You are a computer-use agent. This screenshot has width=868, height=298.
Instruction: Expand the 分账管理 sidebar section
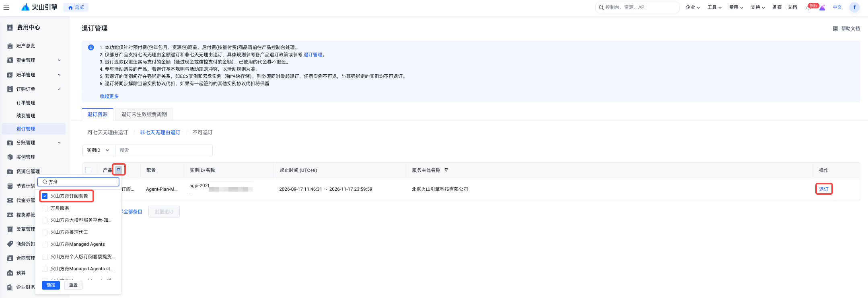point(59,143)
